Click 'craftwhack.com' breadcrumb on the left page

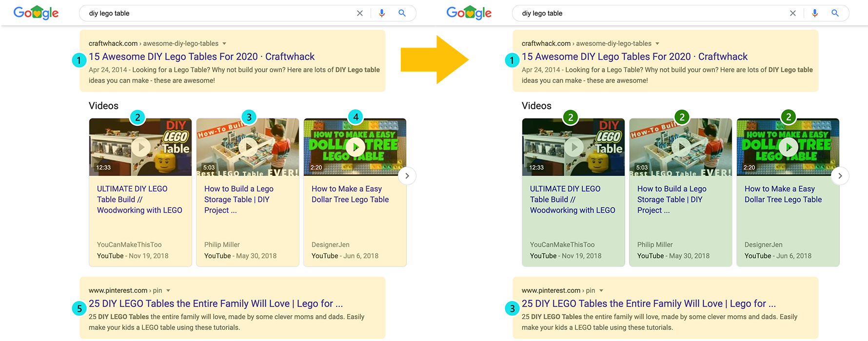pos(113,43)
